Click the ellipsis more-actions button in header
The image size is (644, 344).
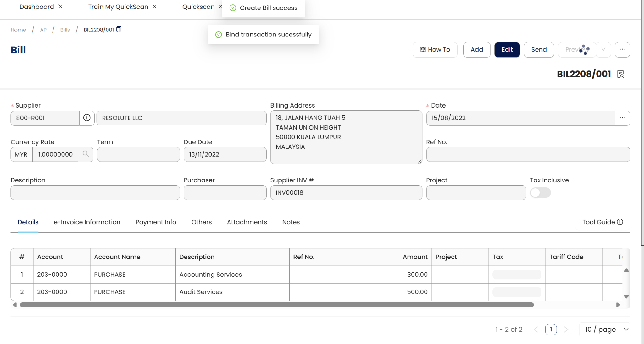622,50
